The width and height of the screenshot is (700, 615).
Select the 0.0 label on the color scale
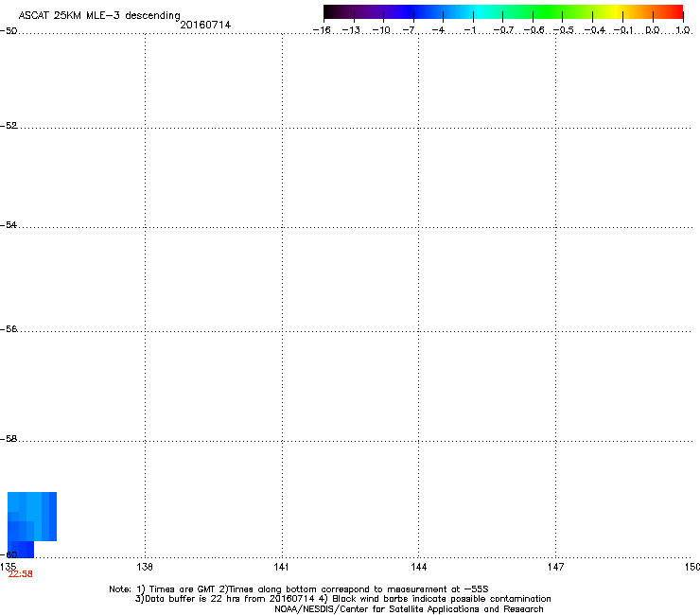click(x=653, y=30)
